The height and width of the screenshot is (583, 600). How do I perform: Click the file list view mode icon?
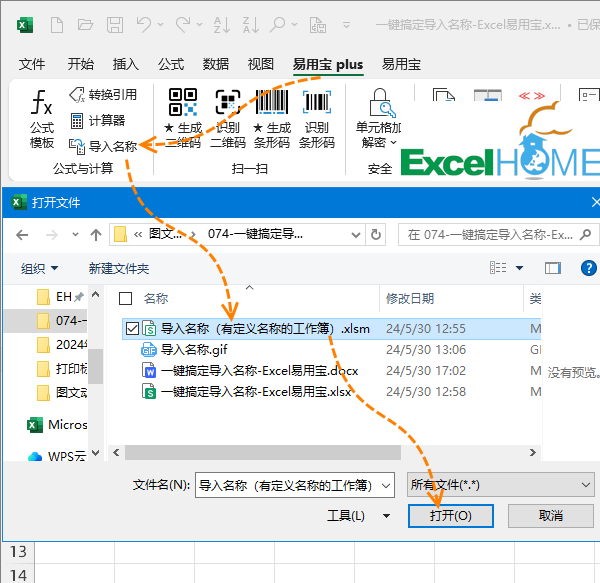point(498,268)
